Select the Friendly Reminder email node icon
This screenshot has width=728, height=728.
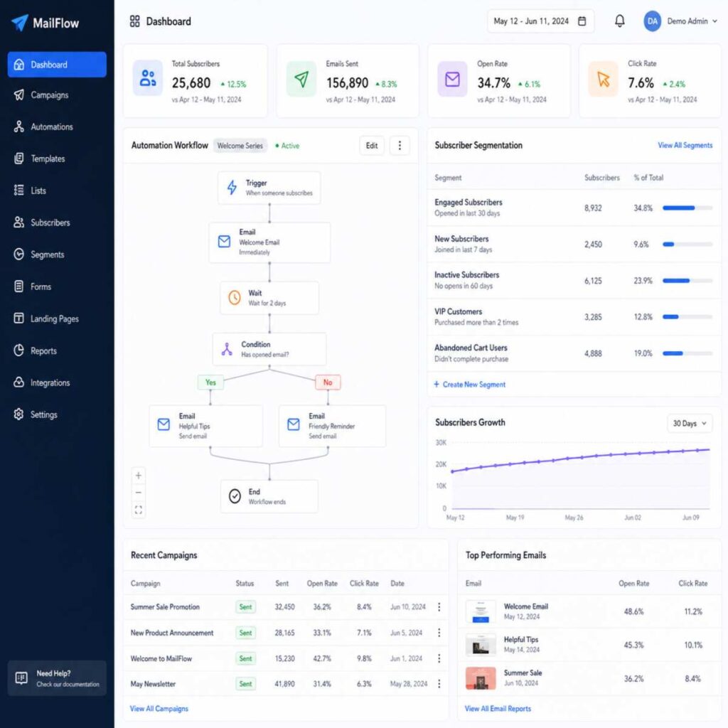(294, 424)
